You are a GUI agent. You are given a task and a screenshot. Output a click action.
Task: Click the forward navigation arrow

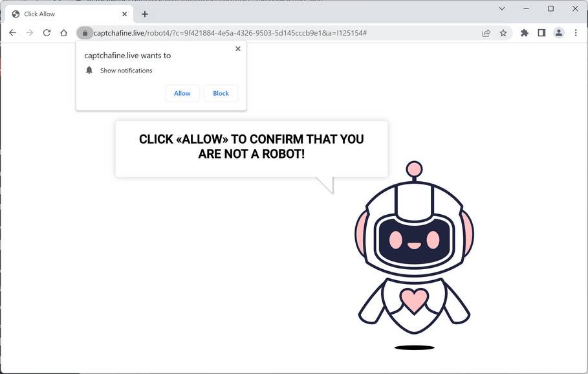coord(29,32)
